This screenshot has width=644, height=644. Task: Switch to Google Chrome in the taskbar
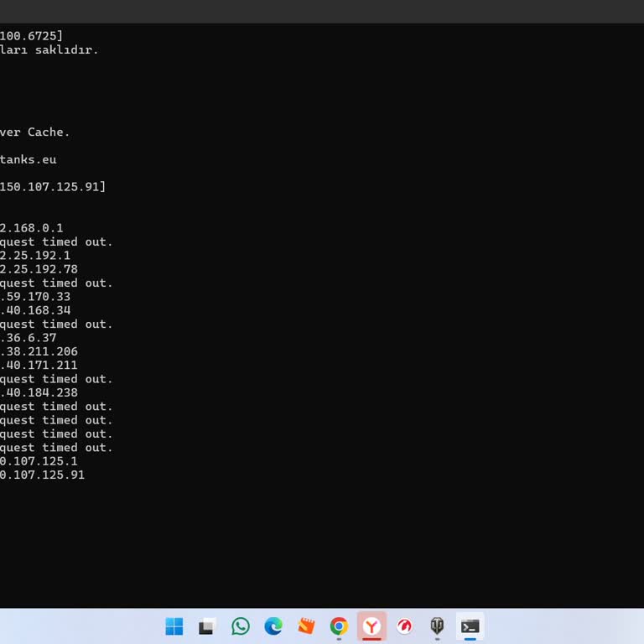tap(339, 626)
